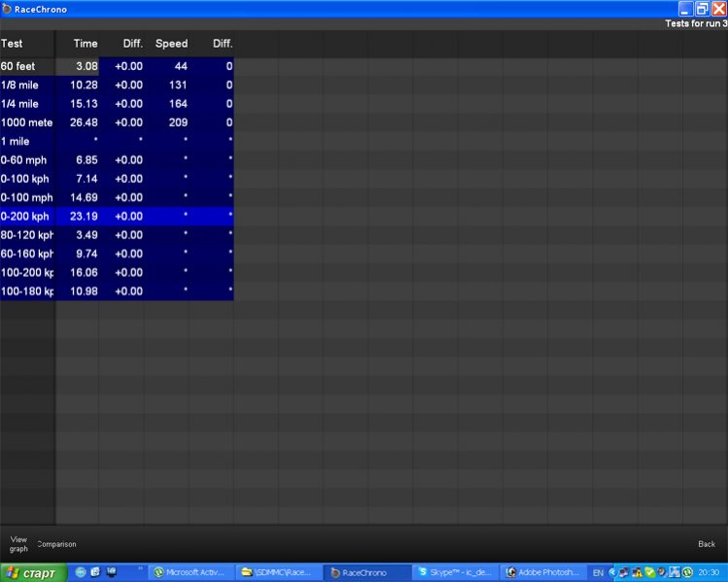Switch to Skype in the taskbar

tap(455, 572)
